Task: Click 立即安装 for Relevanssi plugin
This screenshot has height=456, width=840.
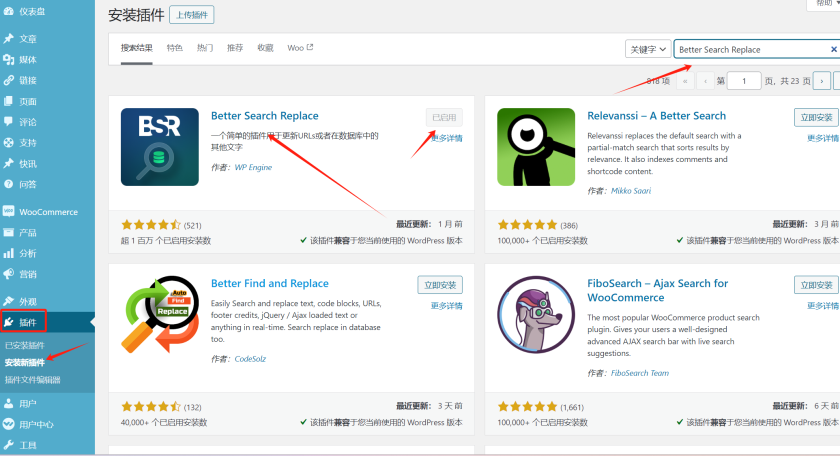Action: 816,117
